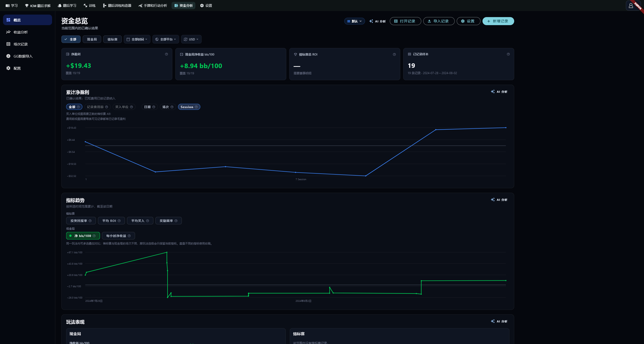Viewport: 644px width, 344px height.
Task: Select the 全部 filter chip
Action: click(x=71, y=39)
